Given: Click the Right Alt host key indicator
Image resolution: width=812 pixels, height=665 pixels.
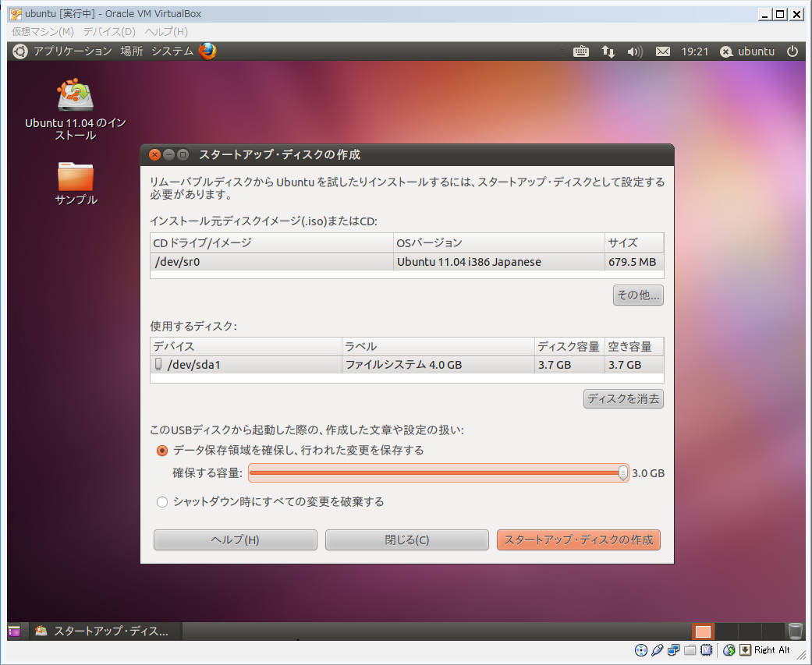Looking at the screenshot, I should tap(765, 650).
